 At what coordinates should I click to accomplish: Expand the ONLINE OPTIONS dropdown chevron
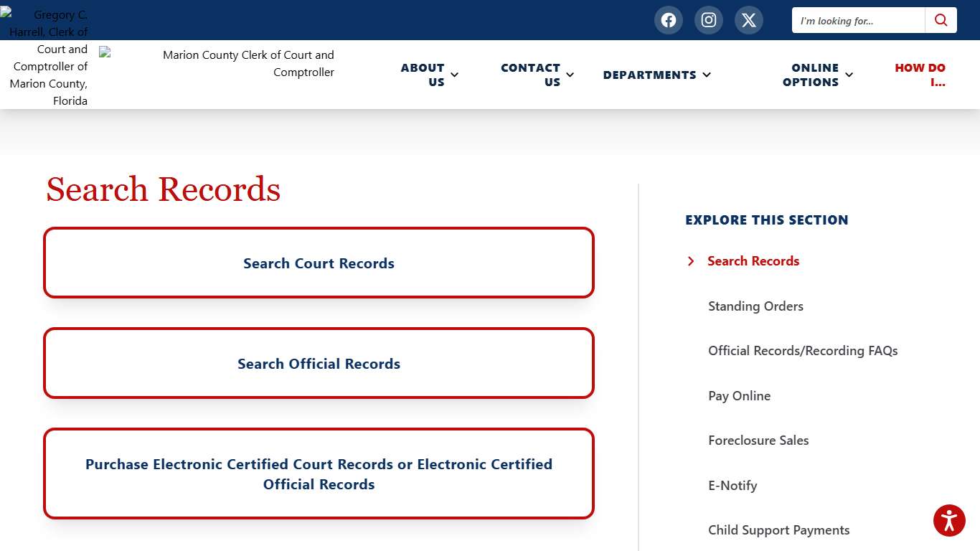point(849,75)
